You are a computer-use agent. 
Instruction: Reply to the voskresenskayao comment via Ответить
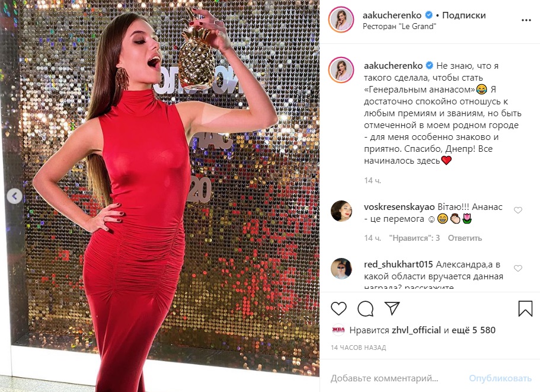pos(465,238)
